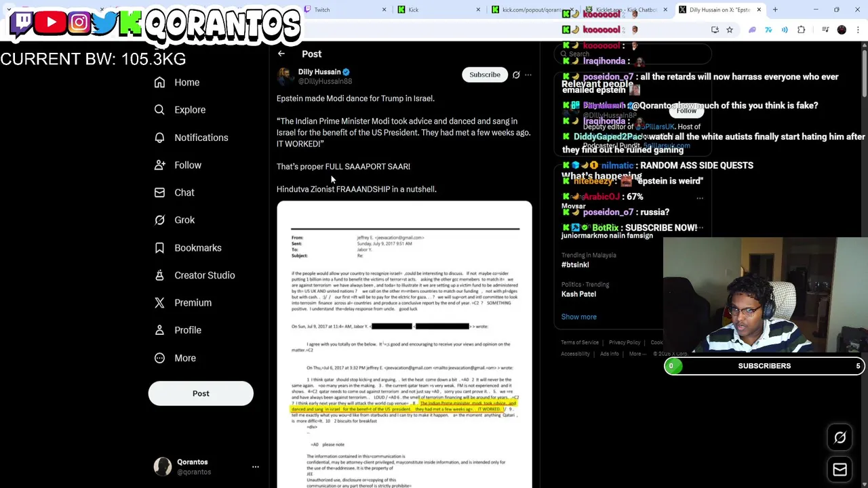Screen dimensions: 868x488
Task: Open the Accessibility footer link
Action: pos(575,354)
